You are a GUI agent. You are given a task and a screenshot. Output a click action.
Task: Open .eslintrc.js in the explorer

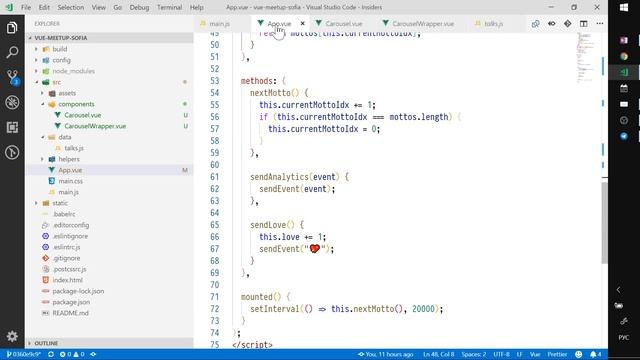[109, 247]
